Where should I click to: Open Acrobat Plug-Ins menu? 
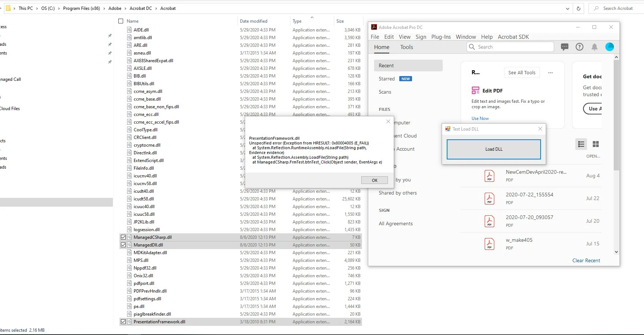tap(441, 37)
